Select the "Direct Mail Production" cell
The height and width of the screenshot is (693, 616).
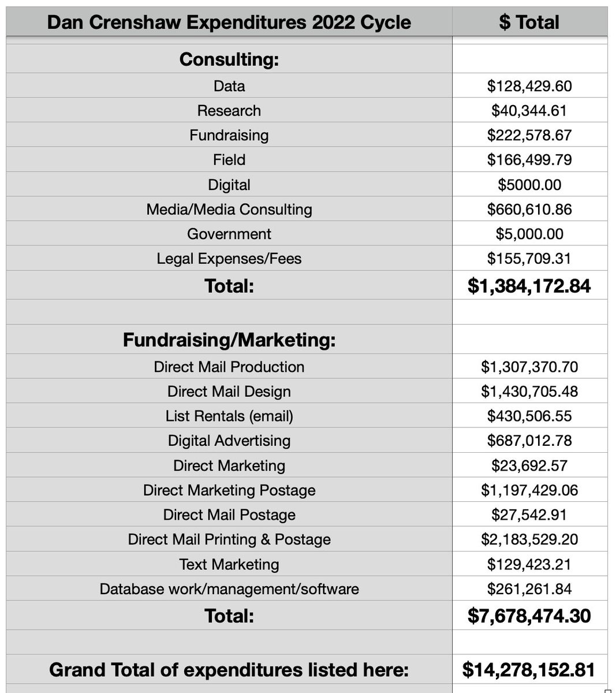(229, 367)
